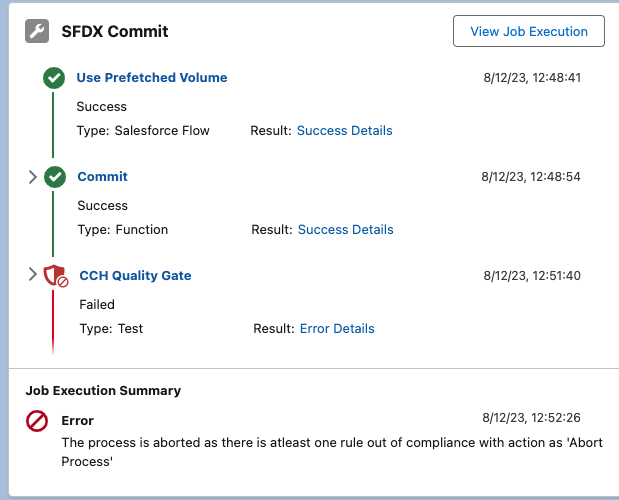
Task: Click timestamp 8/12/23, 12:48:41
Action: pos(532,78)
